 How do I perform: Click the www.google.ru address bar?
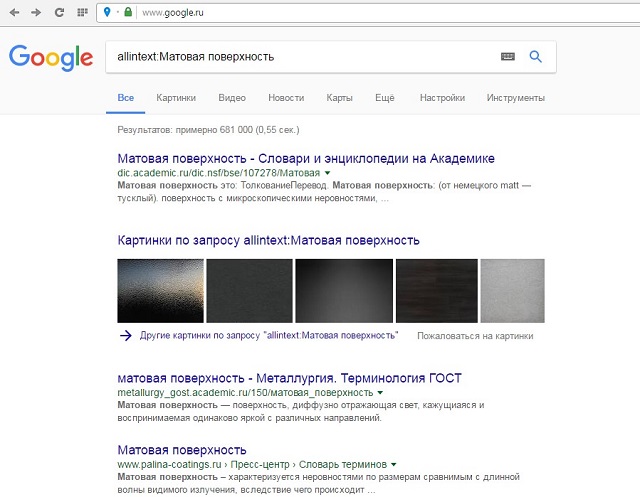coord(367,13)
